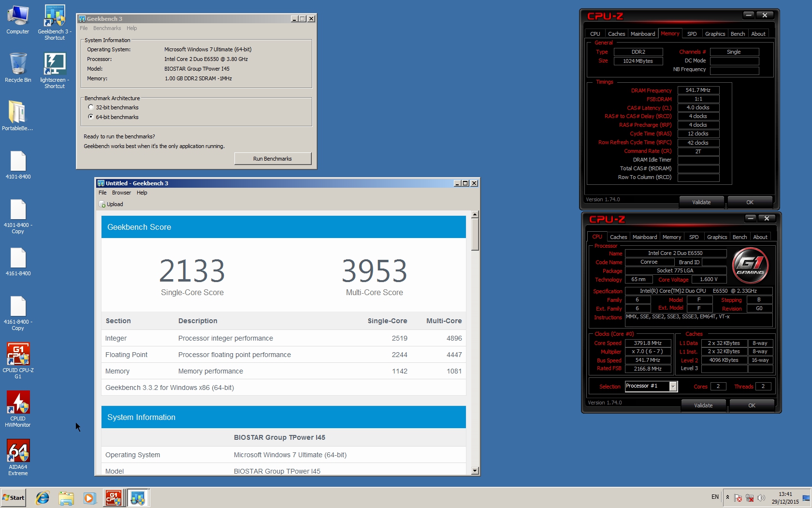The width and height of the screenshot is (812, 508).
Task: Click the volume speaker tray icon
Action: [761, 497]
